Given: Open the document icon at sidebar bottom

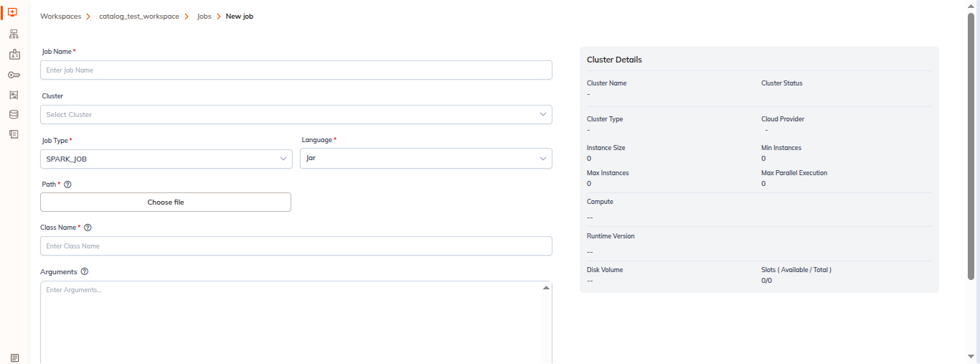Looking at the screenshot, I should pyautogui.click(x=14, y=358).
